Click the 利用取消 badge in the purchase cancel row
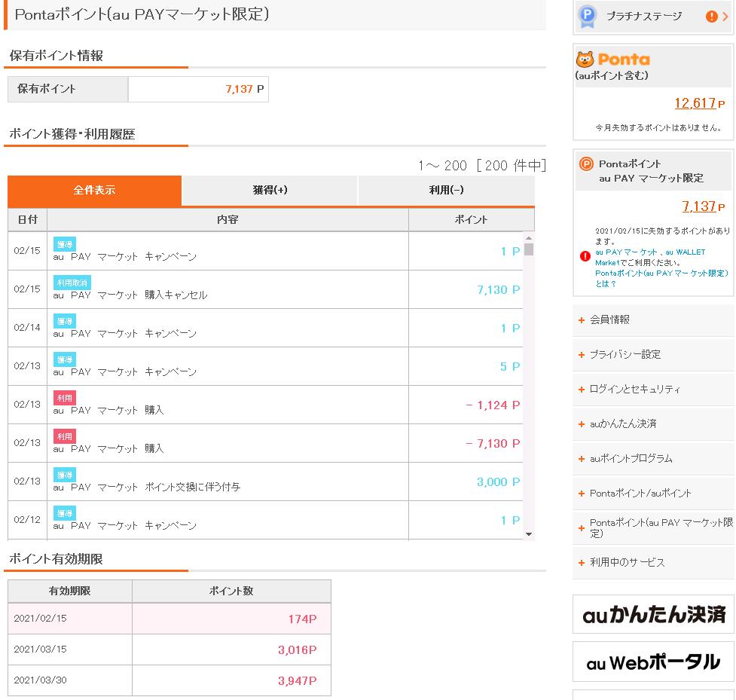This screenshot has height=700, width=736. [72, 283]
